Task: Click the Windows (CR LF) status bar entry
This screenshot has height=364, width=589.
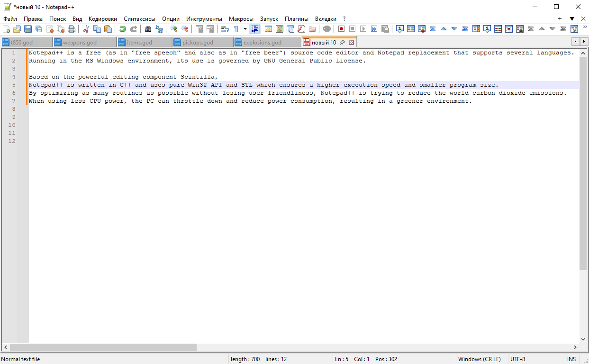Action: point(479,359)
